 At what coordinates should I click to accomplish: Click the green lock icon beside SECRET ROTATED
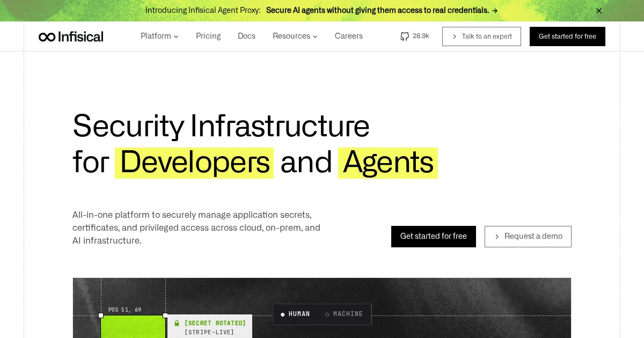[x=177, y=323]
